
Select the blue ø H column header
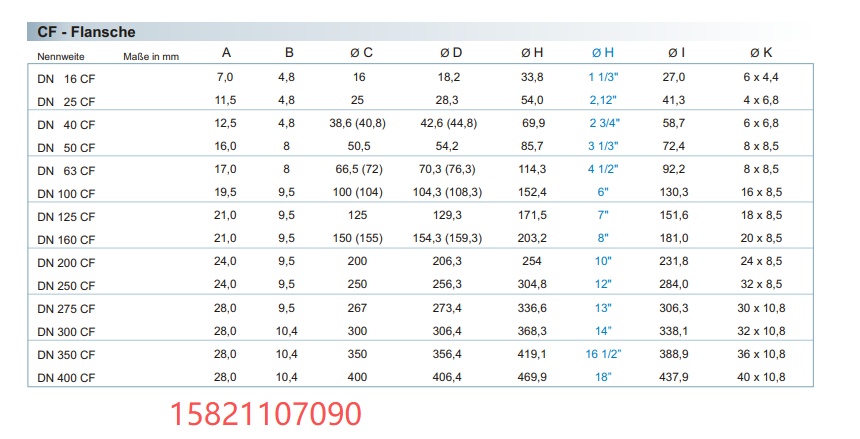(x=602, y=54)
